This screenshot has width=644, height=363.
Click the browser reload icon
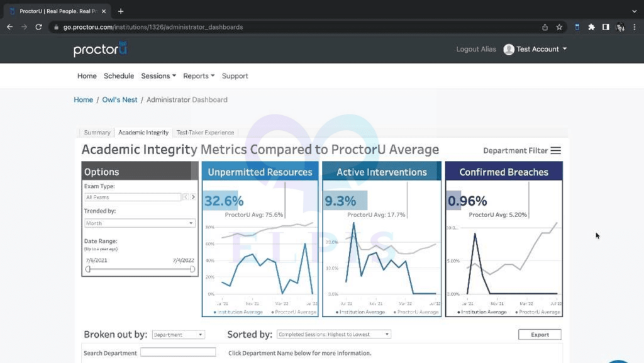(38, 27)
